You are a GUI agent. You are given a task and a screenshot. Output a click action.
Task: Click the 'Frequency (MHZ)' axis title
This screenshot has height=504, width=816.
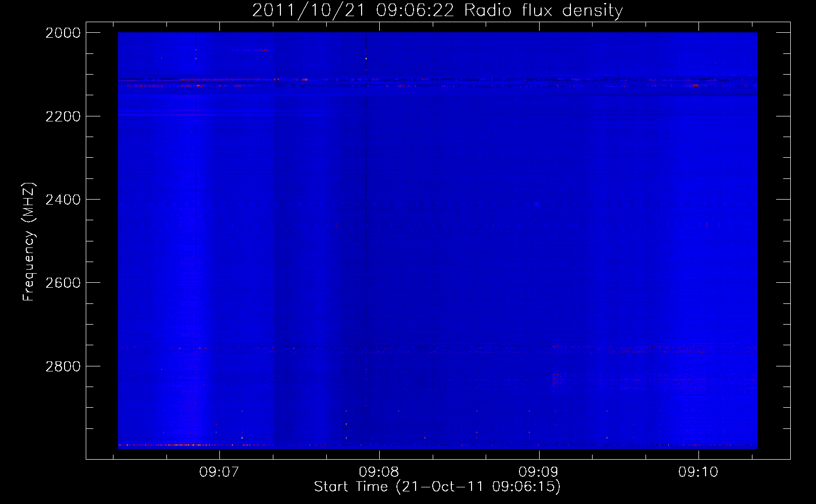29,242
